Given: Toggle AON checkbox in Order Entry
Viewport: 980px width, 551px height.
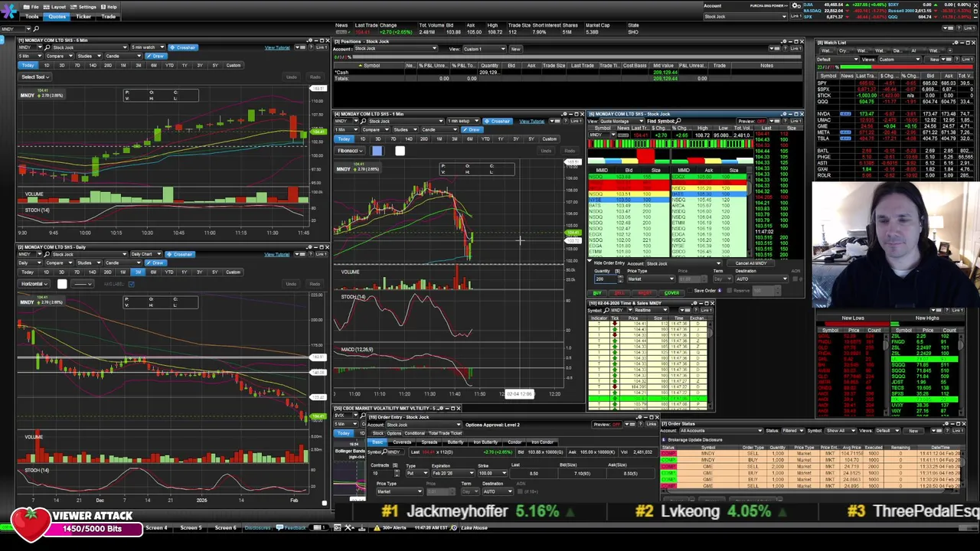Looking at the screenshot, I should tap(520, 491).
